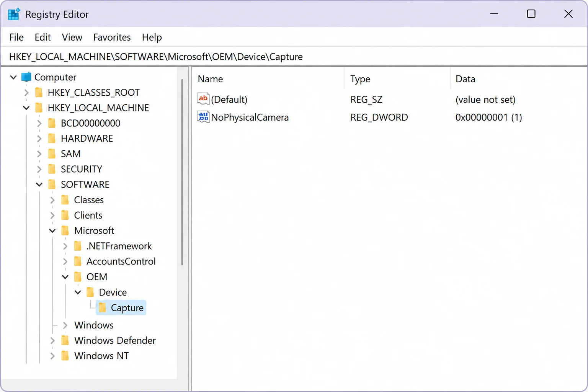
Task: Select the (Default) value name
Action: tap(229, 100)
